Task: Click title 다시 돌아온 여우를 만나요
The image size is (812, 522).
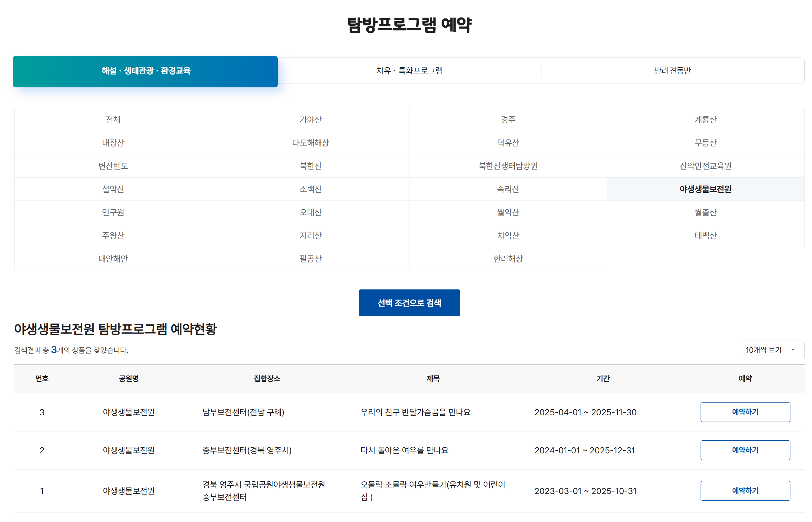Action: point(404,450)
